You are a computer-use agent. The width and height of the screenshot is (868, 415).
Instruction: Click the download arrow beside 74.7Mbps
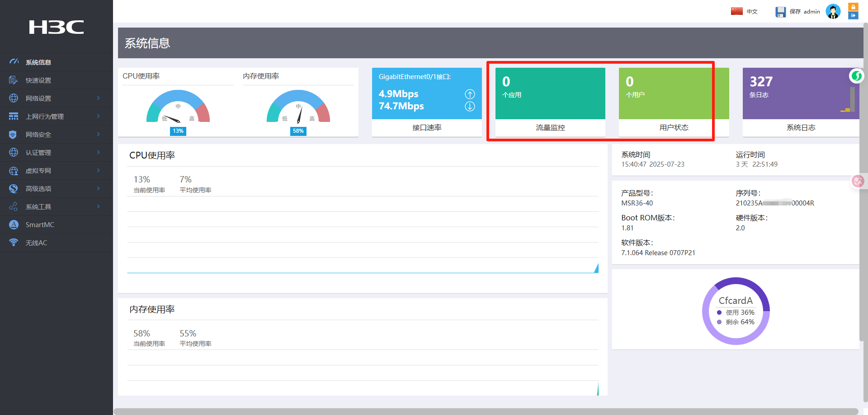click(470, 106)
